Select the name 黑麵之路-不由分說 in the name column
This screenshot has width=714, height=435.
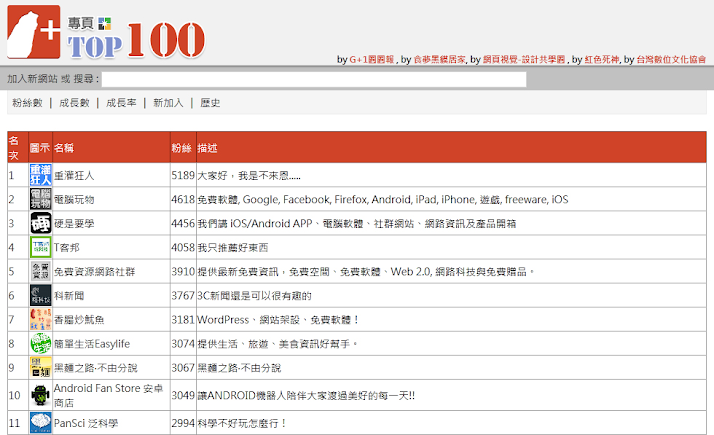(96, 368)
